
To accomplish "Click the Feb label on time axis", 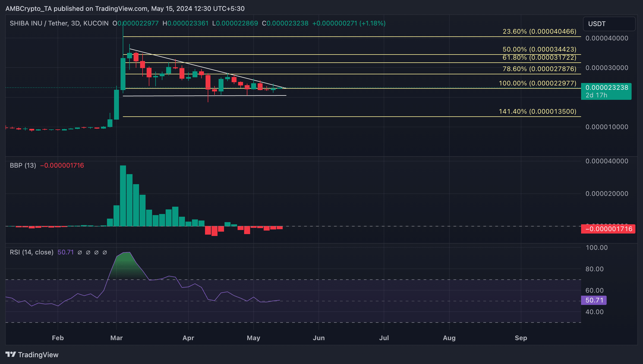I will [58, 338].
